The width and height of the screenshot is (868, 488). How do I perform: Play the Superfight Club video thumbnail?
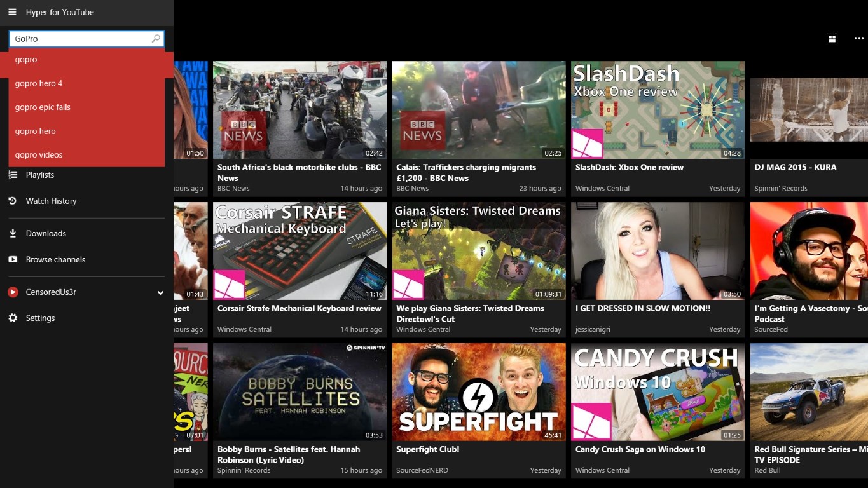(x=478, y=392)
